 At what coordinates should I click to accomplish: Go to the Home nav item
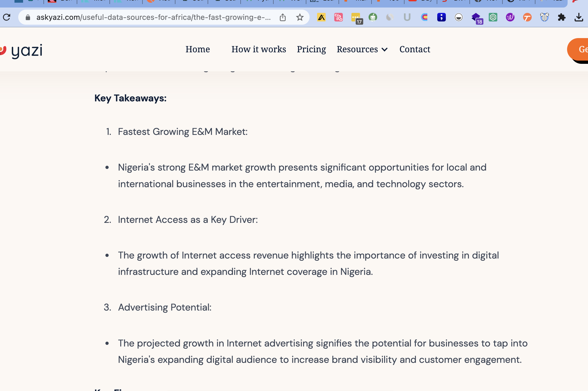pos(198,49)
